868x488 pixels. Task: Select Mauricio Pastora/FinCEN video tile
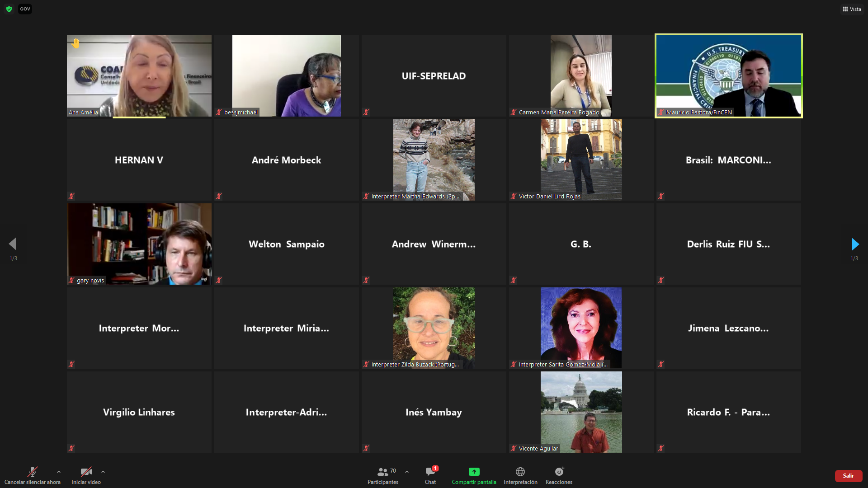pyautogui.click(x=729, y=76)
